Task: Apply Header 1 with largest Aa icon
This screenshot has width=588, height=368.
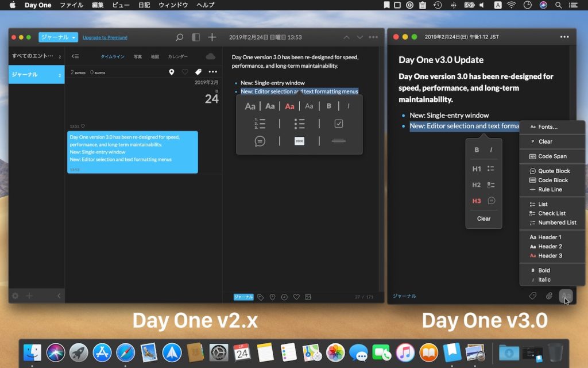Action: tap(250, 106)
